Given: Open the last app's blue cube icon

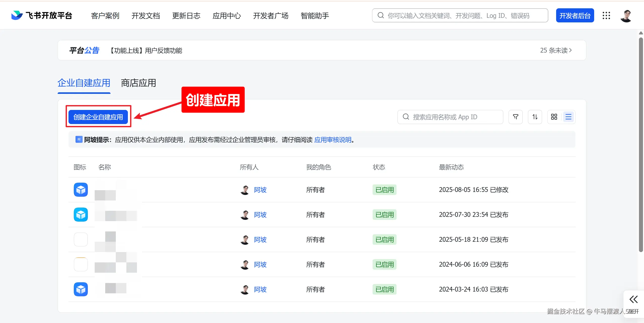Looking at the screenshot, I should [81, 289].
